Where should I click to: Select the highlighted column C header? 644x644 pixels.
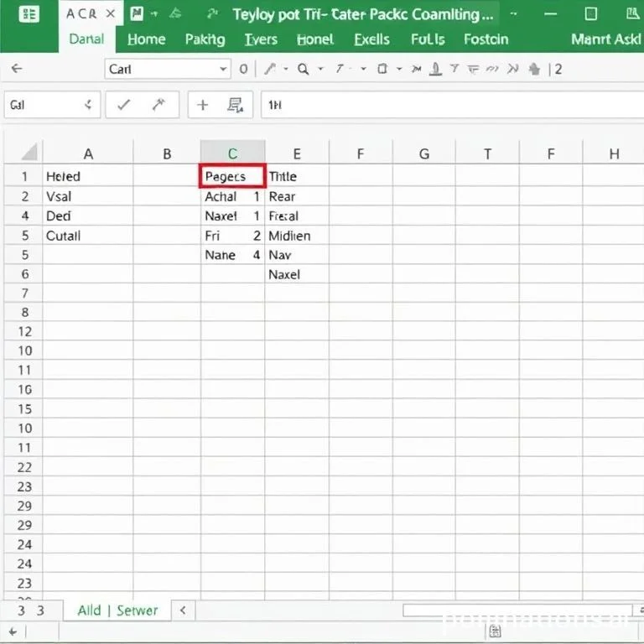[x=232, y=153]
